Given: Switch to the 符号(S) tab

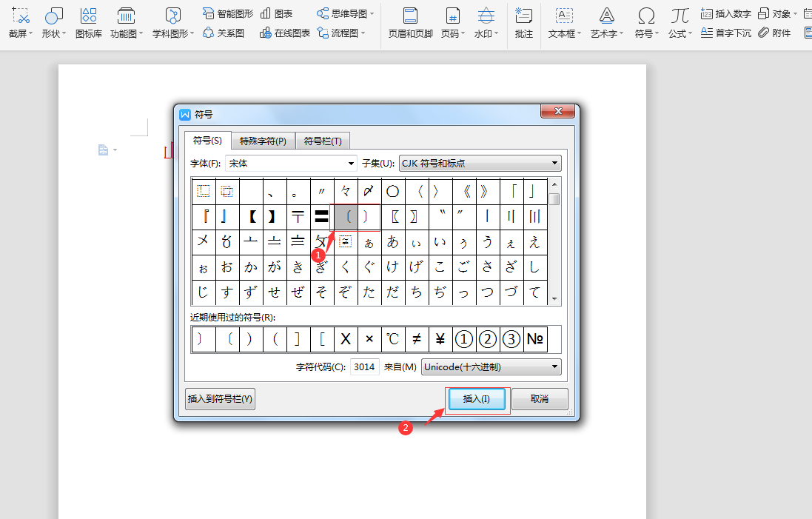Looking at the screenshot, I should click(207, 141).
